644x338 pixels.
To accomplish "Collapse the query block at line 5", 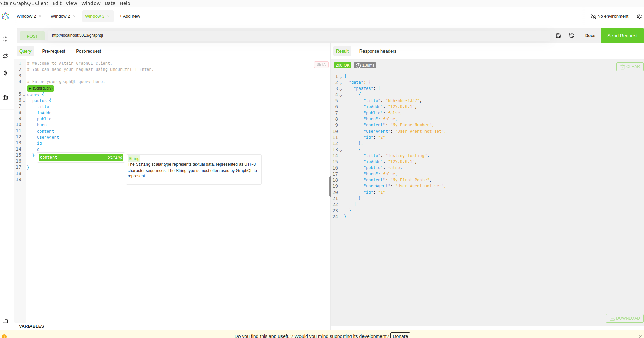I will coord(24,95).
